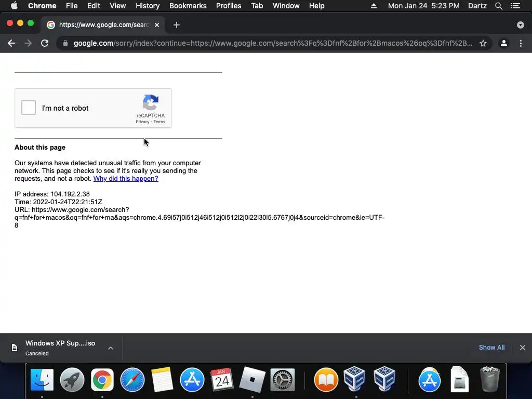
Task: Open the Help menu
Action: point(316,6)
